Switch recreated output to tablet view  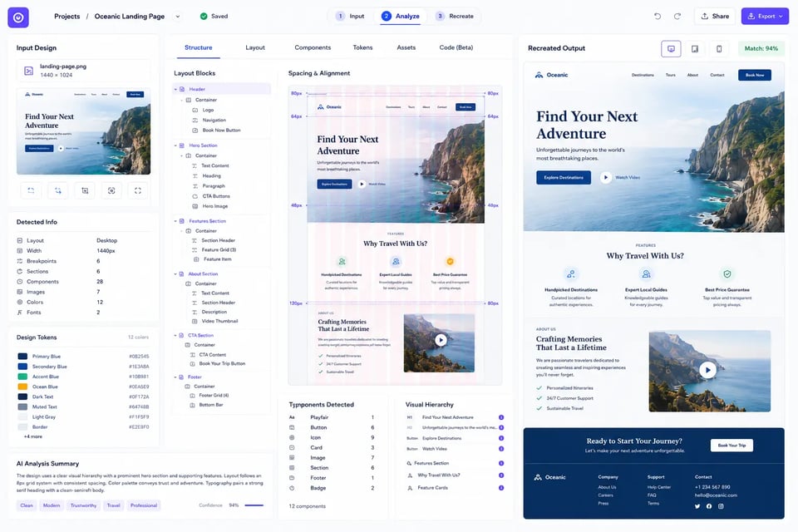pyautogui.click(x=695, y=49)
